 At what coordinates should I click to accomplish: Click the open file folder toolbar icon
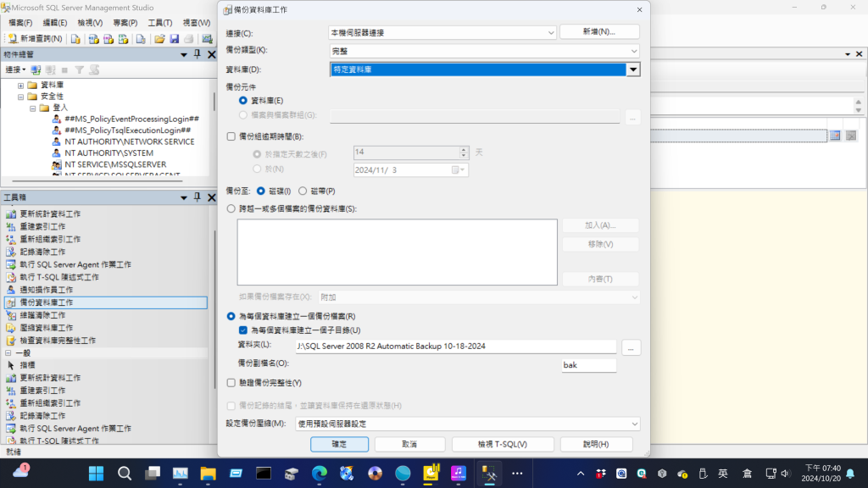point(159,39)
